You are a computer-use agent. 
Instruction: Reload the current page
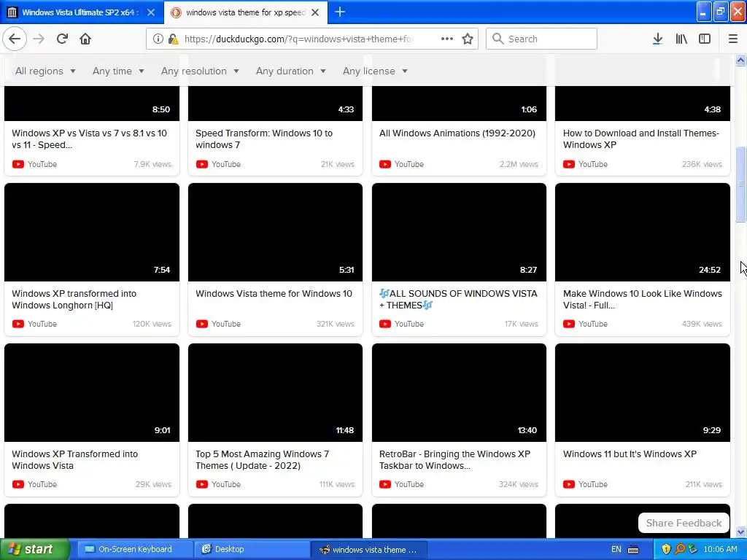62,39
